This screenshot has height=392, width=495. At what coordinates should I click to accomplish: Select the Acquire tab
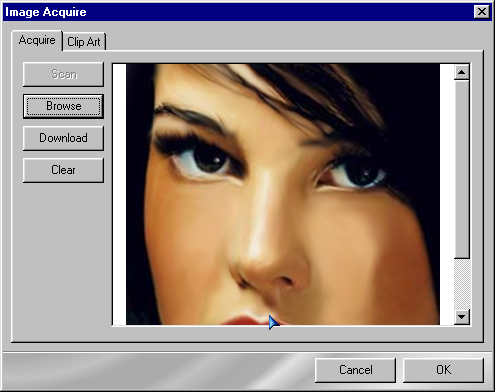[37, 40]
